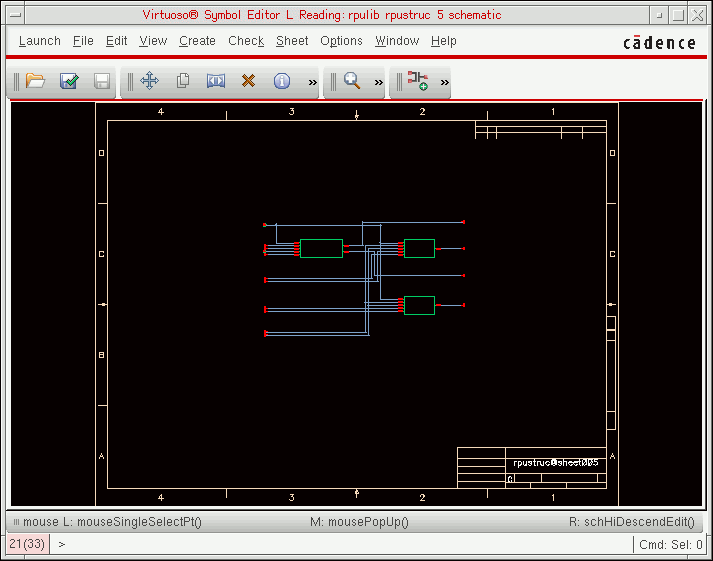
Task: Click the Create Instance icon
Action: pos(417,81)
